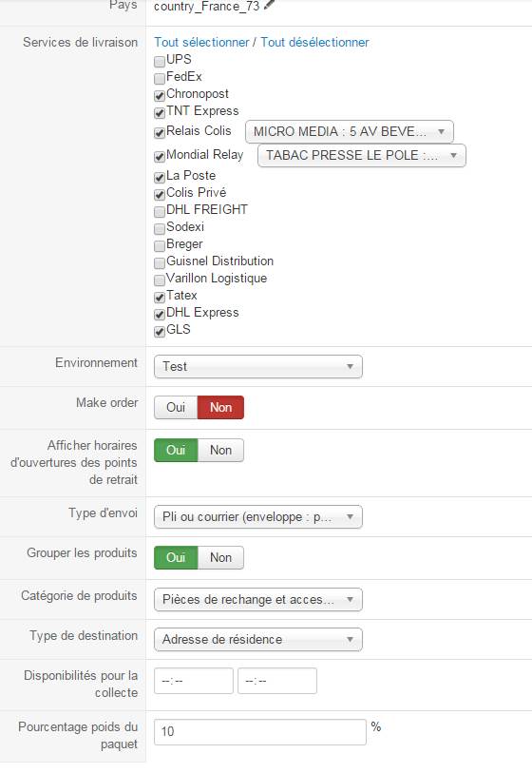
Task: Uncheck the Chronopost checkbox
Action: [x=159, y=96]
